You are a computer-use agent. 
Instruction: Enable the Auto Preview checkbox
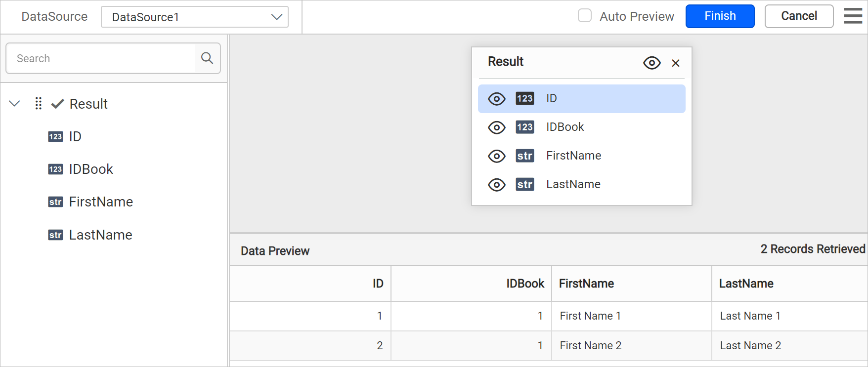point(585,16)
